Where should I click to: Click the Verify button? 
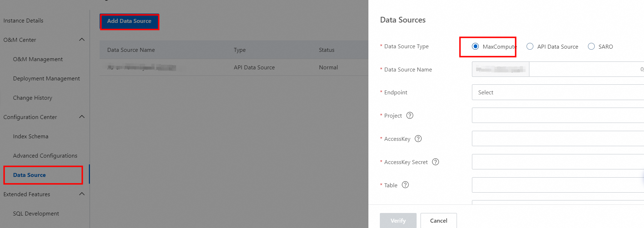click(x=398, y=220)
